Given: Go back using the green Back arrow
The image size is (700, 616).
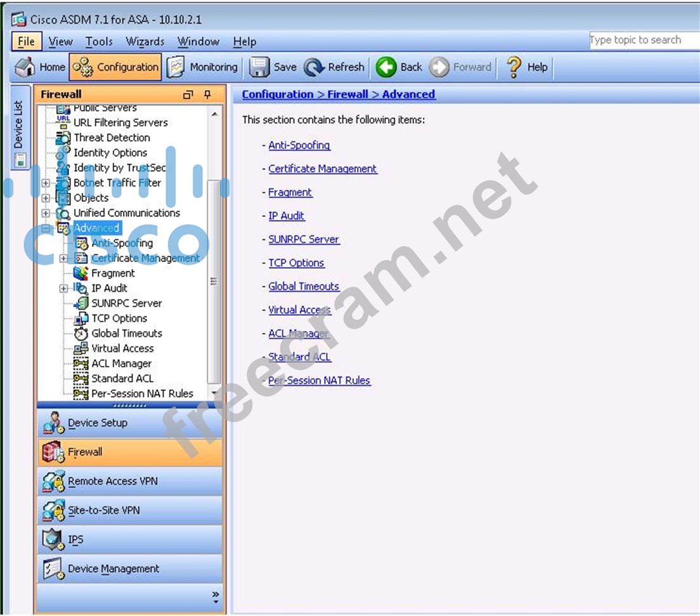Looking at the screenshot, I should (x=386, y=67).
